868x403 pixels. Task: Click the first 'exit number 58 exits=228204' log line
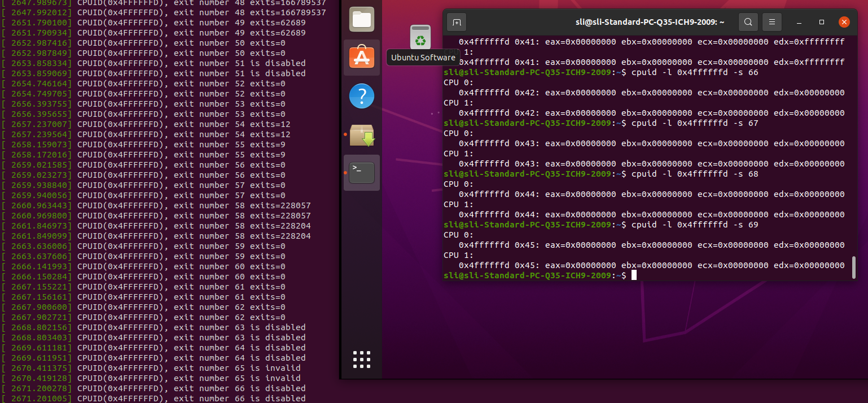[x=156, y=226]
